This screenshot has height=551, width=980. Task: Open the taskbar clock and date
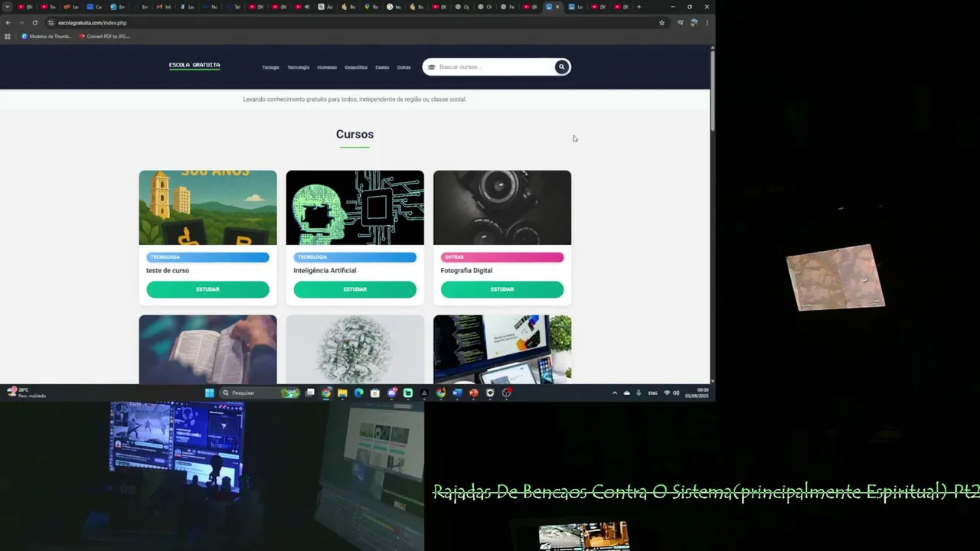coord(697,393)
